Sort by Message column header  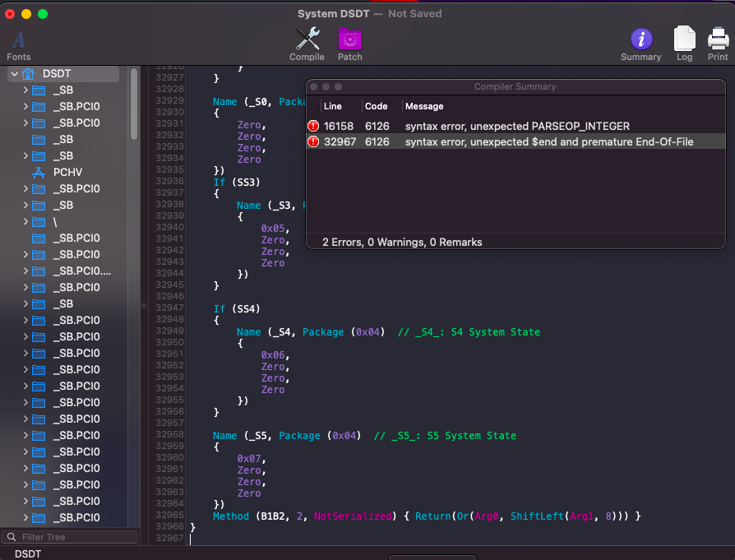(424, 106)
